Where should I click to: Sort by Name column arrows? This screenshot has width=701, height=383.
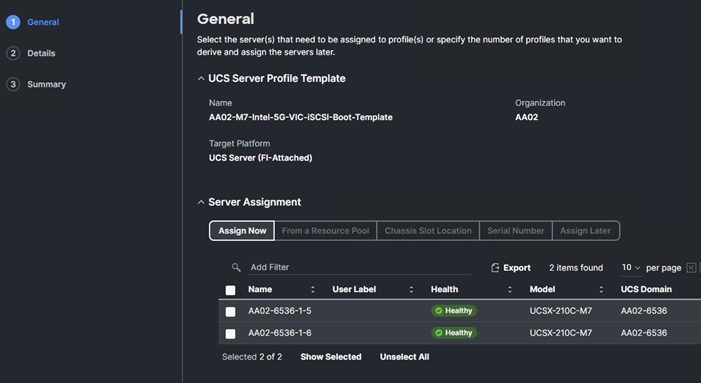tap(312, 290)
